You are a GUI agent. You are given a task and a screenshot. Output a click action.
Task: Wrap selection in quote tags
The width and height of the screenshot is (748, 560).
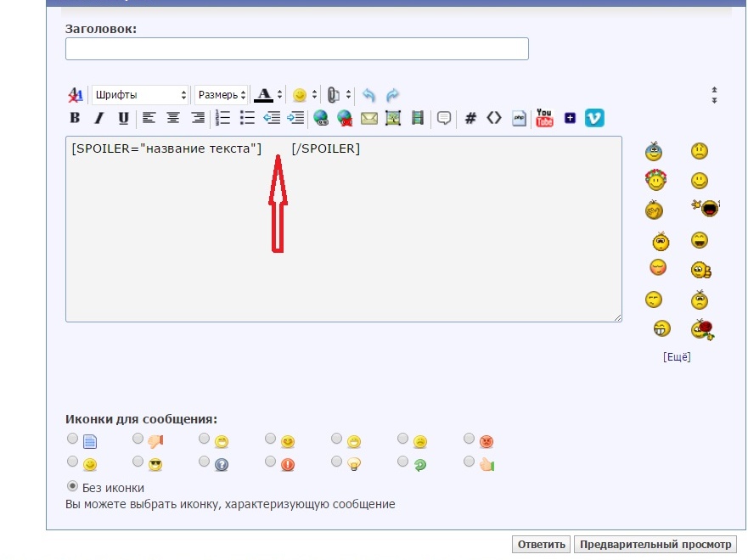443,118
